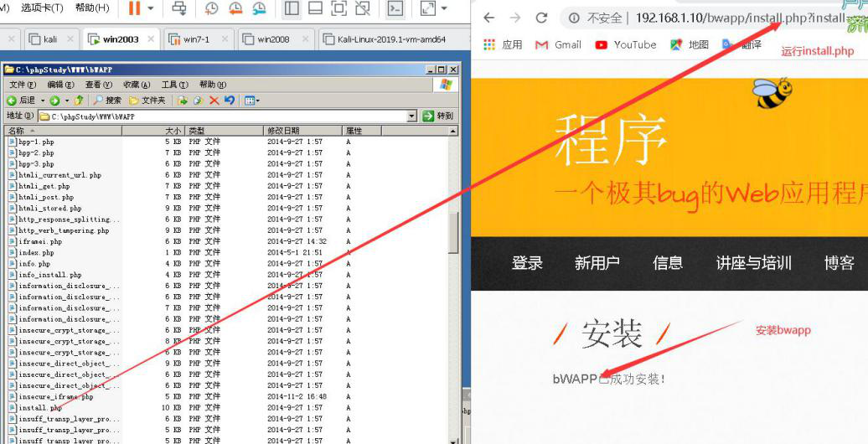The height and width of the screenshot is (444, 868).
Task: Switch to the Kali-Linux-2019.1-vm-amd64 tab
Action: (x=391, y=39)
